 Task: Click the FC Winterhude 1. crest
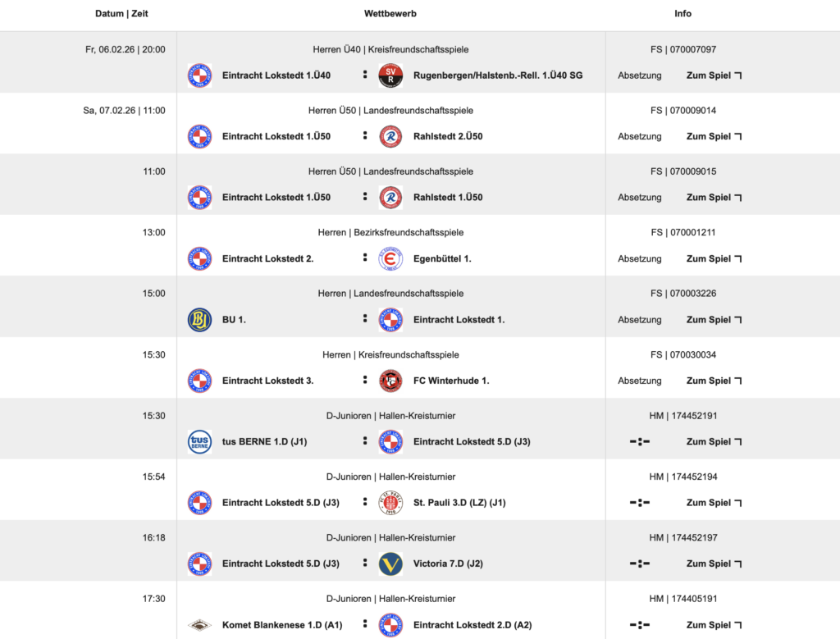390,381
